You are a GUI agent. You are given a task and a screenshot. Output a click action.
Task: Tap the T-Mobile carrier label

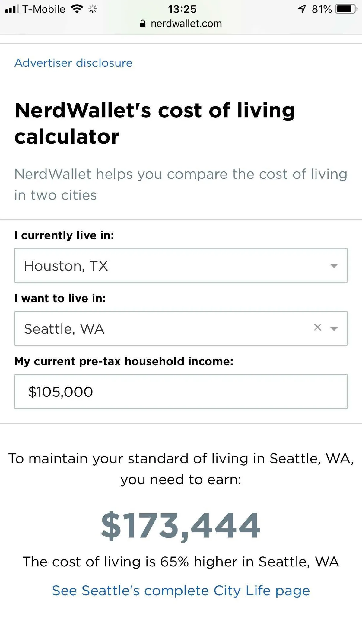[x=44, y=9]
